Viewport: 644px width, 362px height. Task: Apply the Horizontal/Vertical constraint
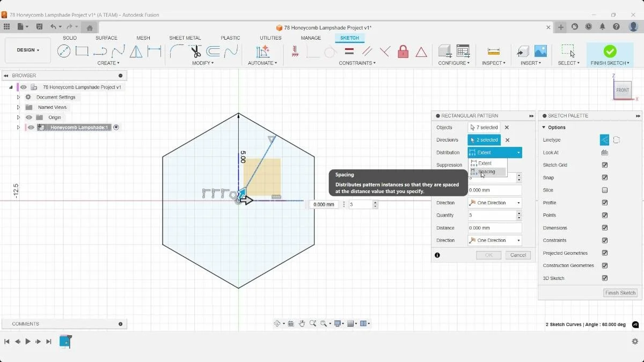[295, 51]
